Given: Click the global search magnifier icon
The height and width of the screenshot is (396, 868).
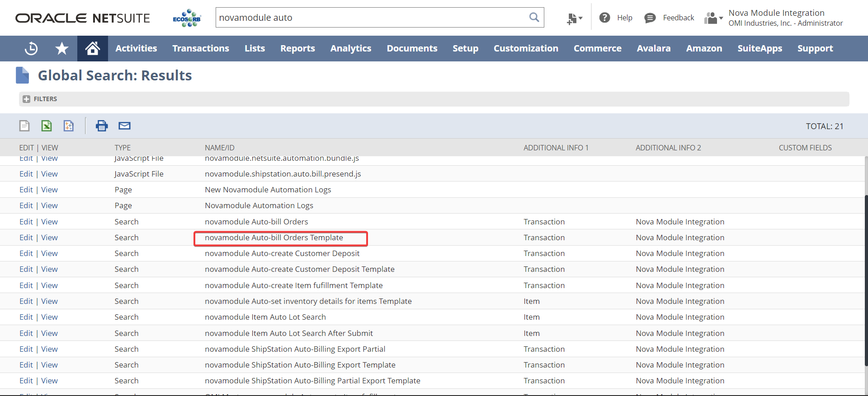Looking at the screenshot, I should 534,18.
